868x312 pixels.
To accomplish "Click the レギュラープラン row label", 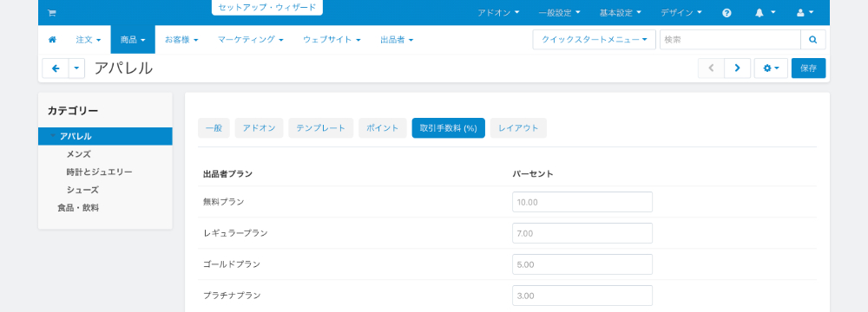I will 235,233.
